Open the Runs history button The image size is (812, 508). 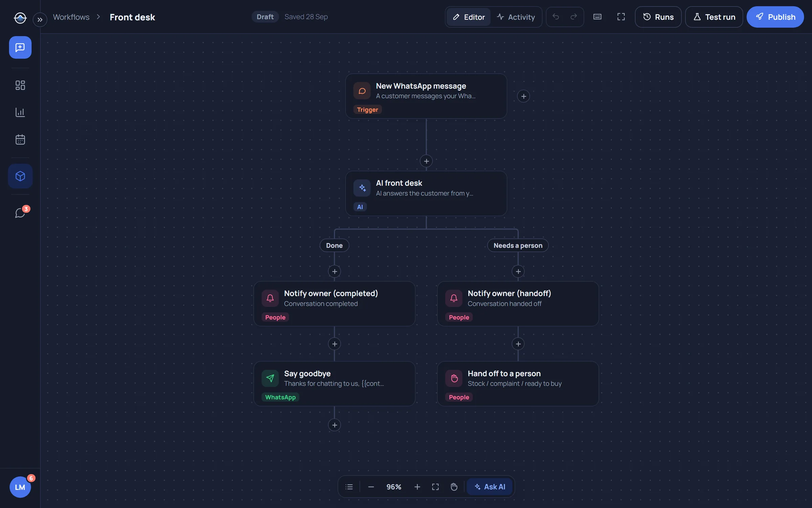tap(658, 17)
